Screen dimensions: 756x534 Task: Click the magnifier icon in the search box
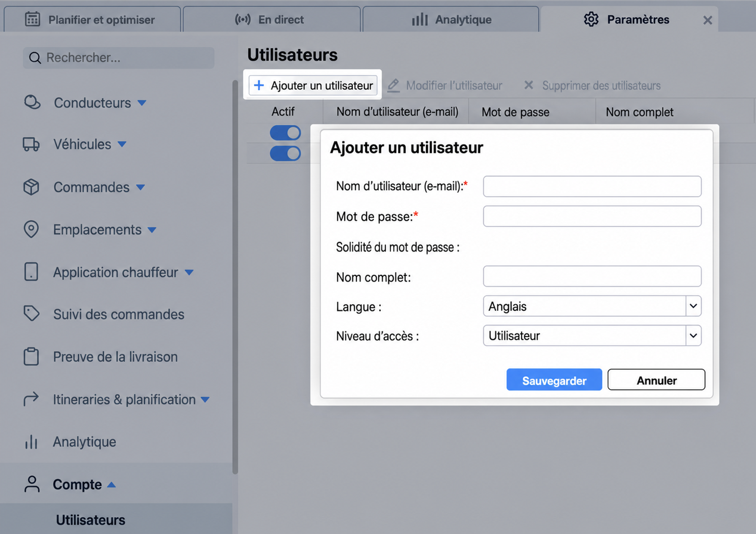coord(35,58)
